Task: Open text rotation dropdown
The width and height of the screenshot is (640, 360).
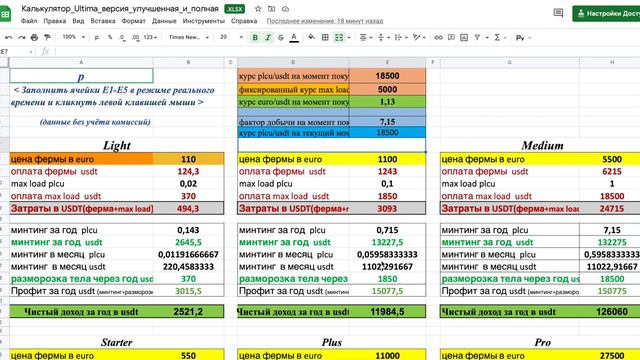Action: pyautogui.click(x=419, y=38)
